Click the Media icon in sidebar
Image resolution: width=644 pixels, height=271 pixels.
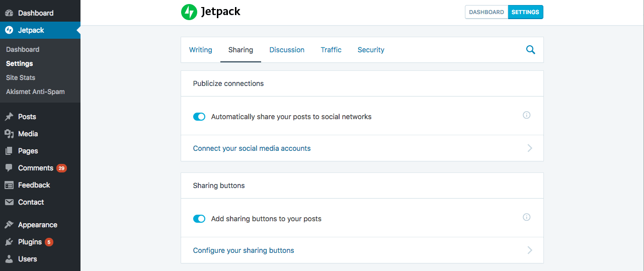(9, 134)
